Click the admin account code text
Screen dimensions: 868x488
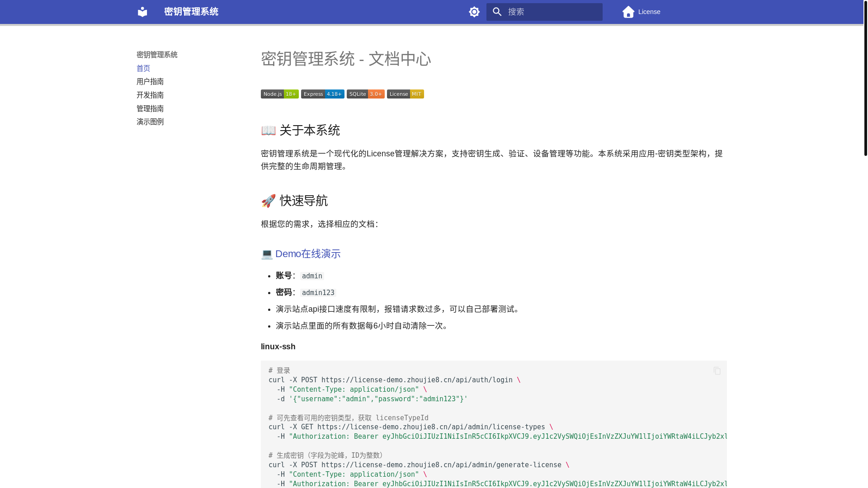(312, 276)
